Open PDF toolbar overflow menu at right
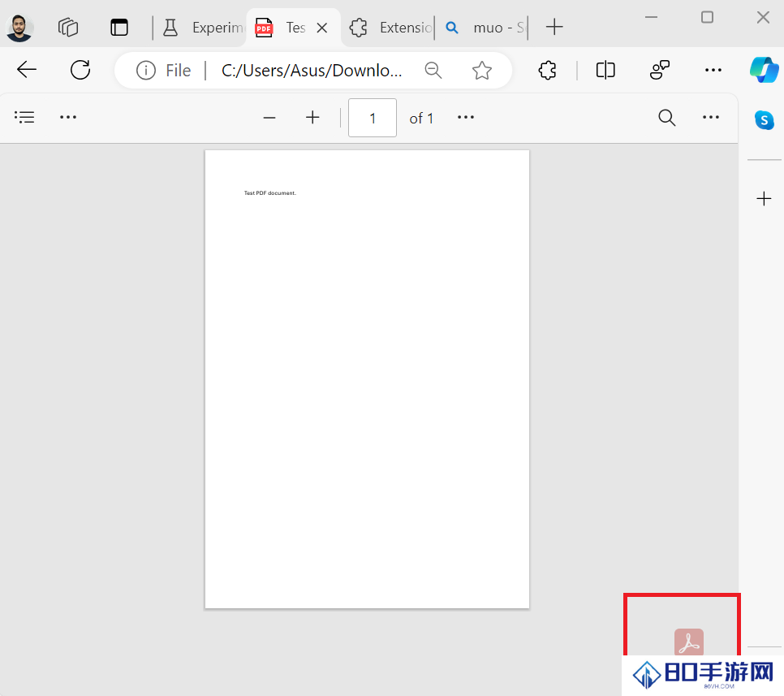This screenshot has width=784, height=696. (710, 117)
